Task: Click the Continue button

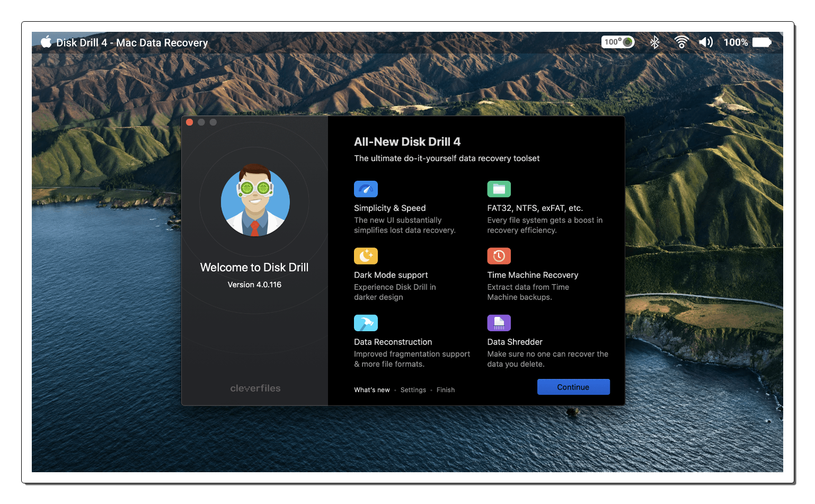Action: click(x=573, y=387)
